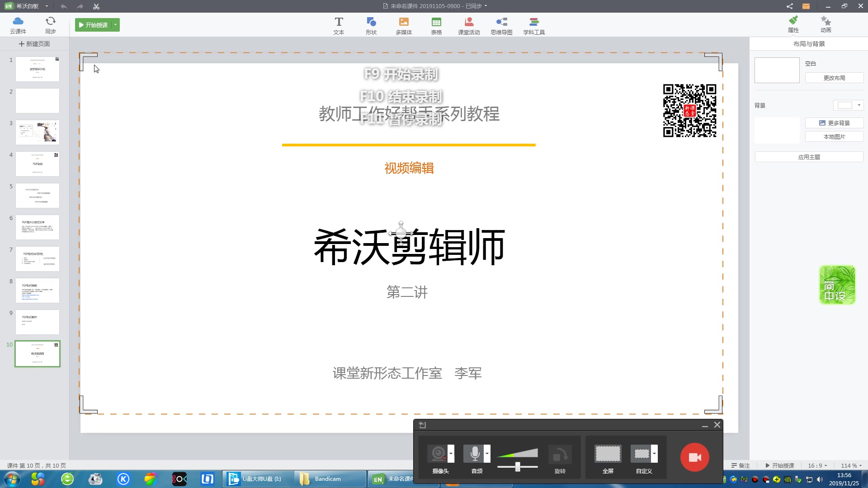This screenshot has width=868, height=488.
Task: Open the 16:9 aspect ratio dropdown
Action: tap(817, 465)
